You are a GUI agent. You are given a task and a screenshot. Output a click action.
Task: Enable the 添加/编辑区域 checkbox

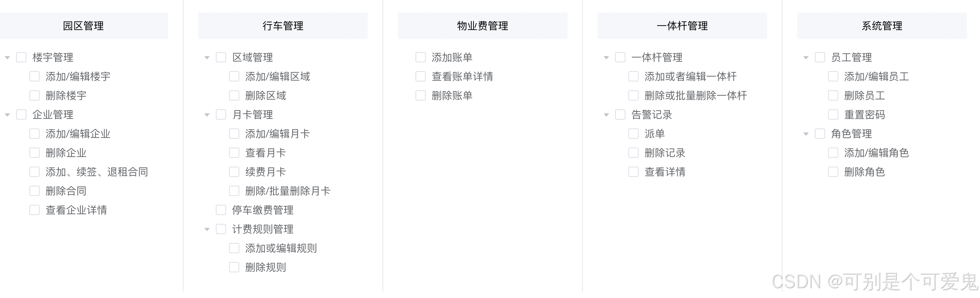click(233, 76)
